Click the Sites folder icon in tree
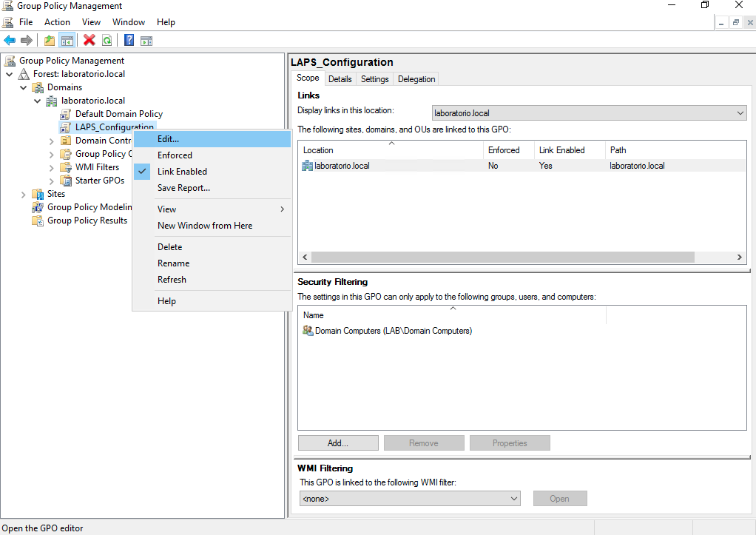756x535 pixels. coord(38,194)
